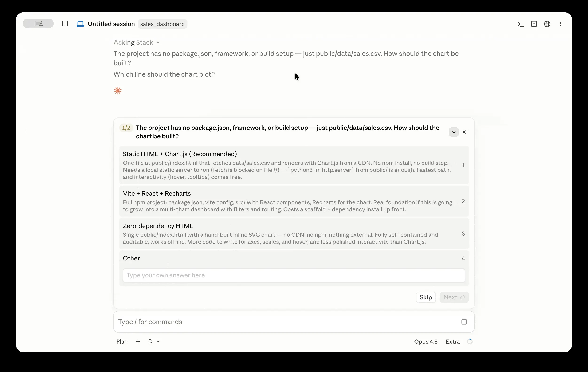This screenshot has width=588, height=372.
Task: Open the three-dot more options menu
Action: [x=560, y=24]
